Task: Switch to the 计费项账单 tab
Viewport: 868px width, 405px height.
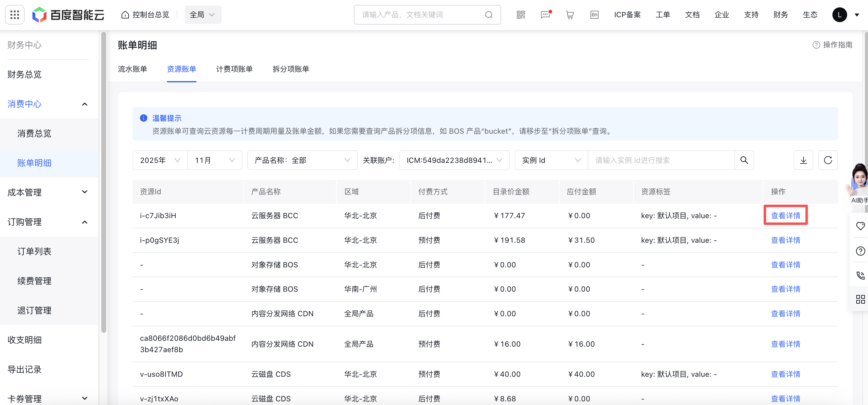Action: [234, 69]
